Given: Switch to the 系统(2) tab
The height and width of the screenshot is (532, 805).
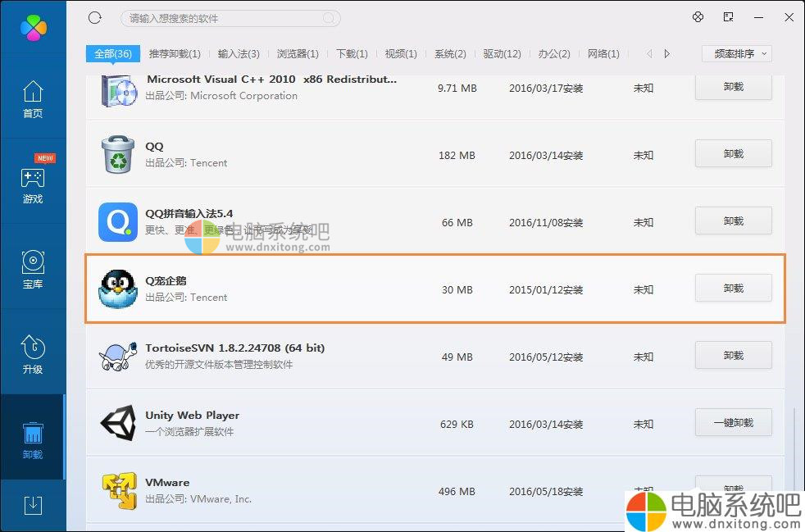Looking at the screenshot, I should click(x=450, y=54).
